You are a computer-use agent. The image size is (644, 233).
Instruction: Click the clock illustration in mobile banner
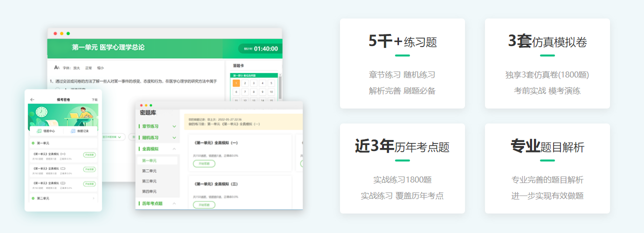click(x=41, y=112)
